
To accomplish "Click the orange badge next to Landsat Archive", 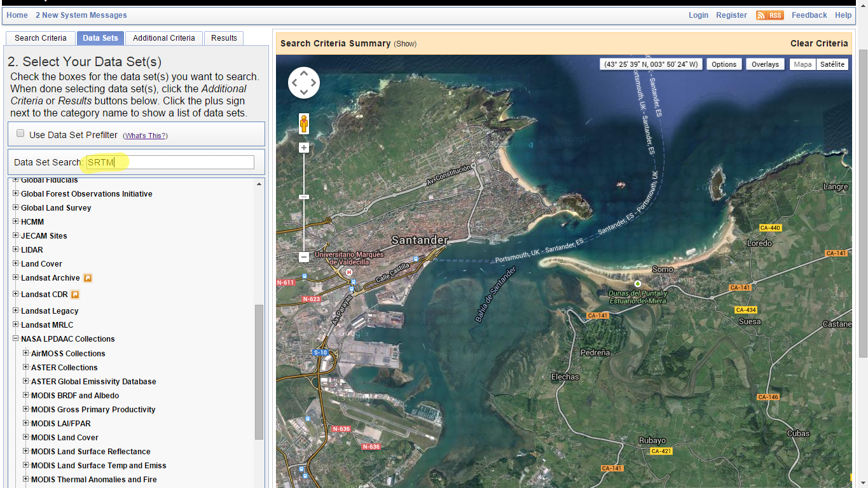I will 88,278.
